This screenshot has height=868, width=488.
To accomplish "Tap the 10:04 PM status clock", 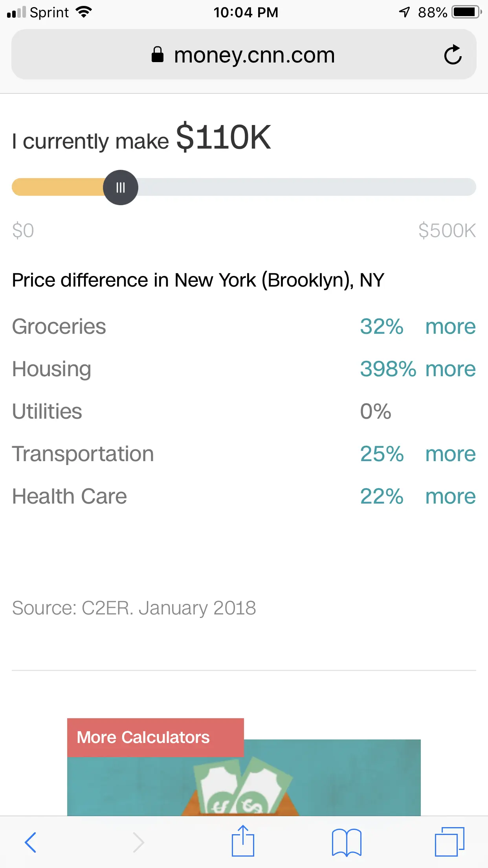I will pyautogui.click(x=246, y=12).
